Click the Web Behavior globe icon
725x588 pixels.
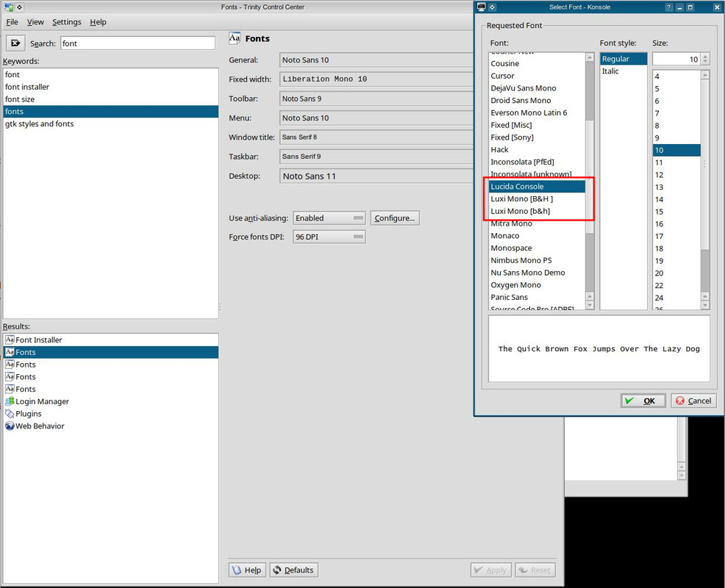click(10, 426)
